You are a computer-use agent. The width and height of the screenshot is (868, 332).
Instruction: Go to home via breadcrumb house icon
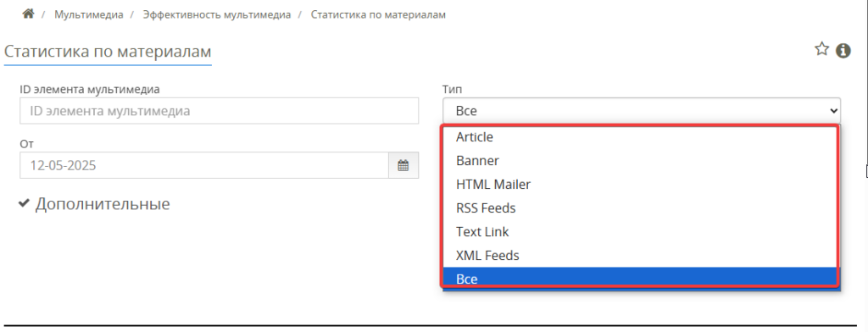click(28, 14)
